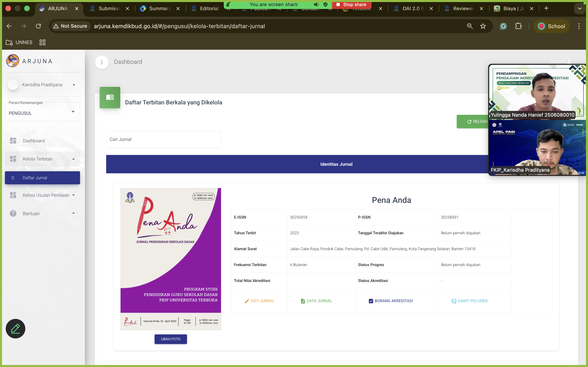This screenshot has width=588, height=367.
Task: Click the UBAH FOTO button
Action: pyautogui.click(x=170, y=339)
